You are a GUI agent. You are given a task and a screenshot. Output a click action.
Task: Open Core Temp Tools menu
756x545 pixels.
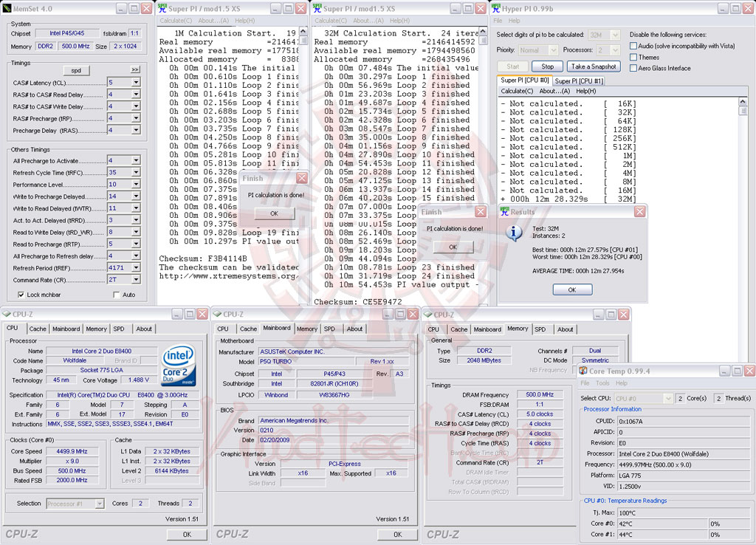602,383
